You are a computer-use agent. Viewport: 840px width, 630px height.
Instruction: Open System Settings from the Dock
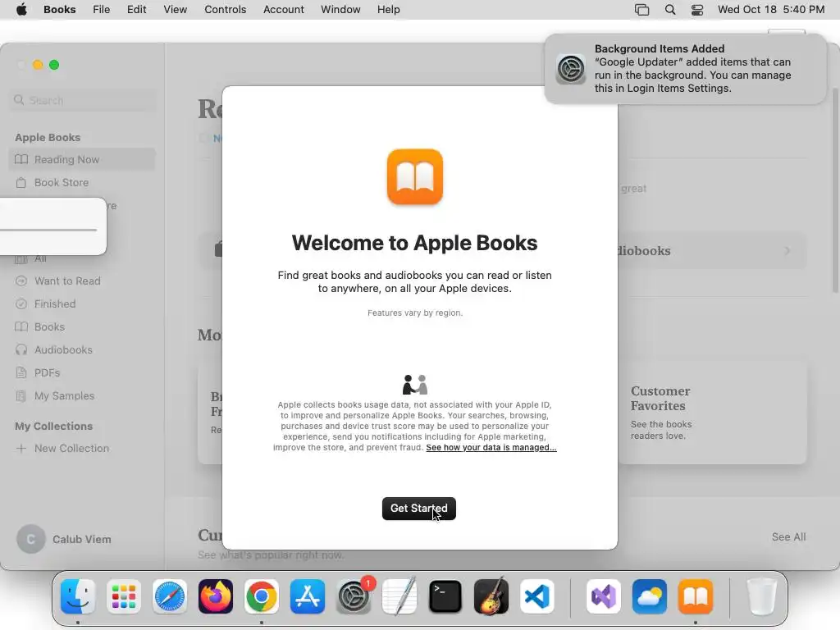pos(354,596)
